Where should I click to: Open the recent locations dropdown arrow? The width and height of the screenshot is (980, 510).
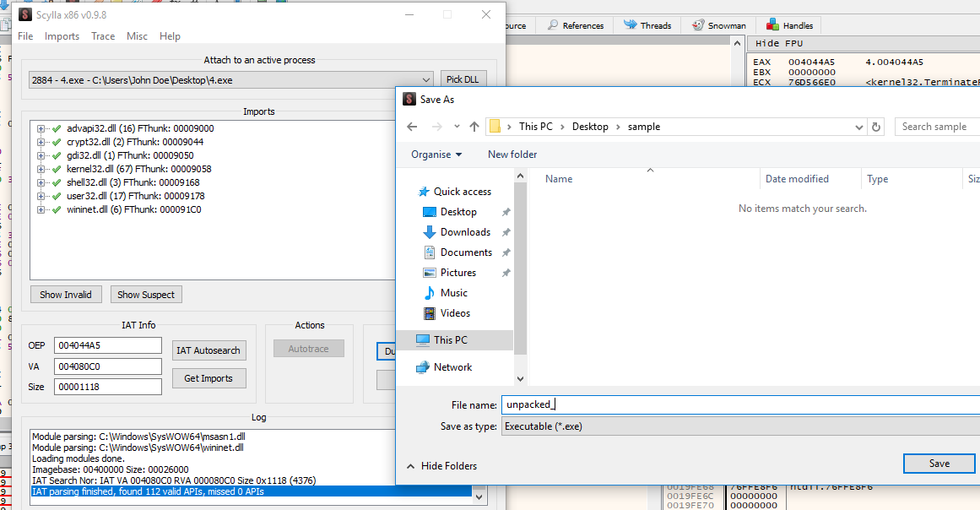click(457, 127)
